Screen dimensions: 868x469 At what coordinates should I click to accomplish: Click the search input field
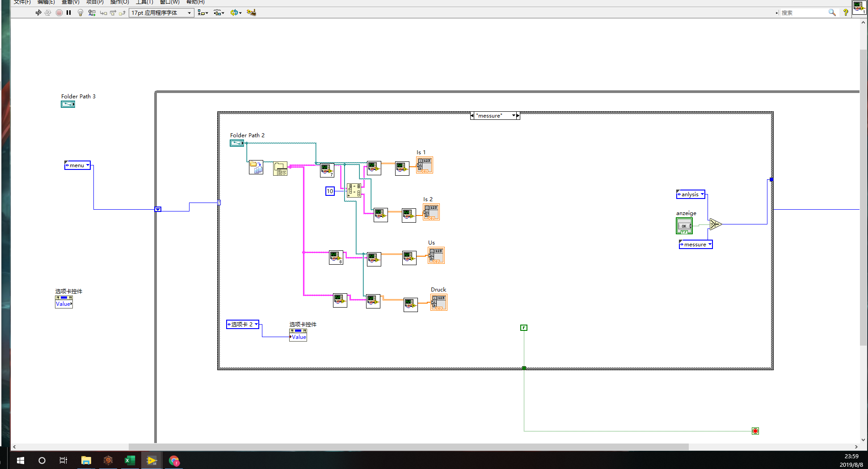click(x=803, y=13)
